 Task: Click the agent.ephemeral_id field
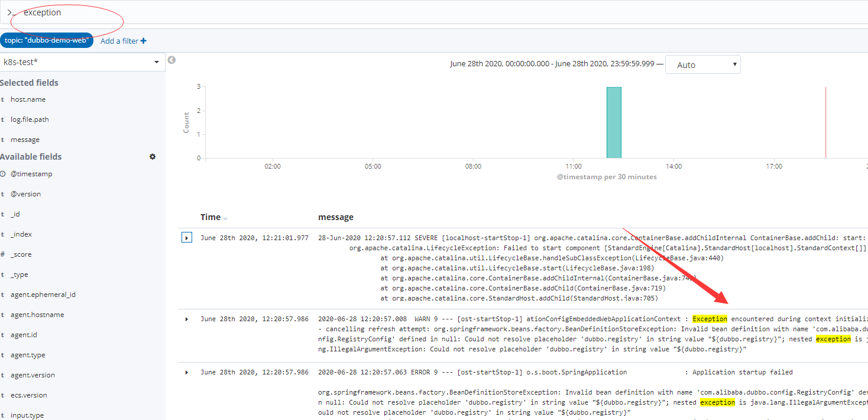pos(43,295)
